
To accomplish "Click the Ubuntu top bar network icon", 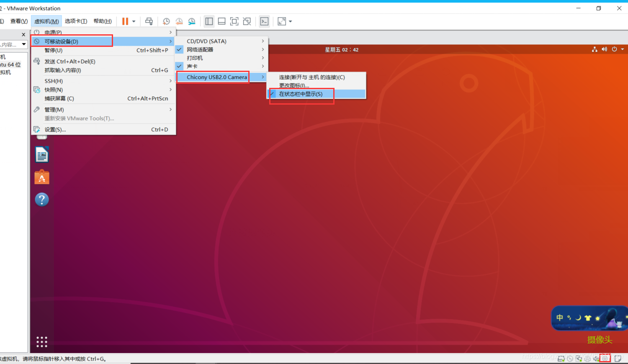I will click(595, 49).
